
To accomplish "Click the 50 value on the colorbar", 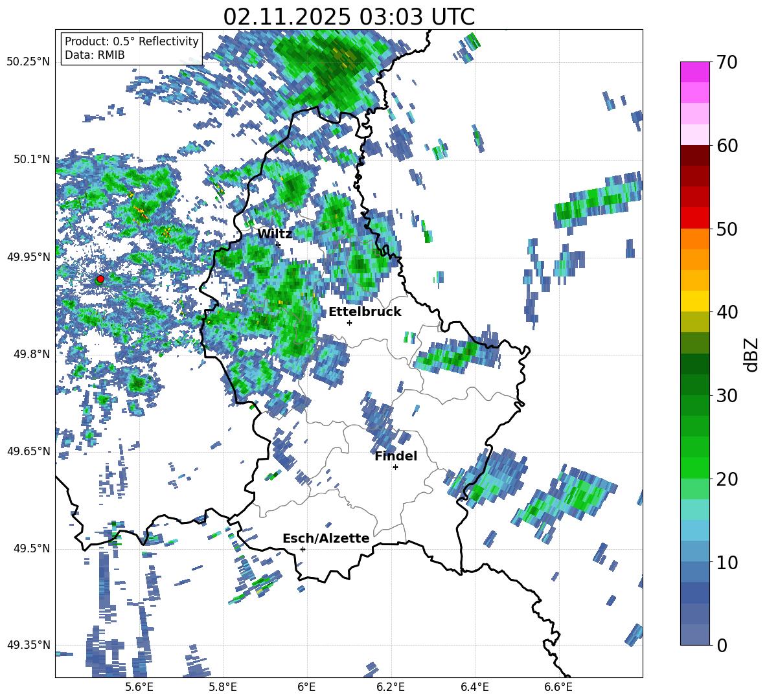I will point(727,229).
